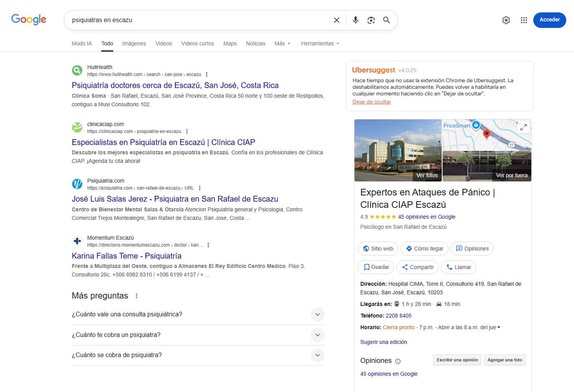Open the Herramientas dropdown
Image resolution: width=574 pixels, height=392 pixels.
coord(320,43)
